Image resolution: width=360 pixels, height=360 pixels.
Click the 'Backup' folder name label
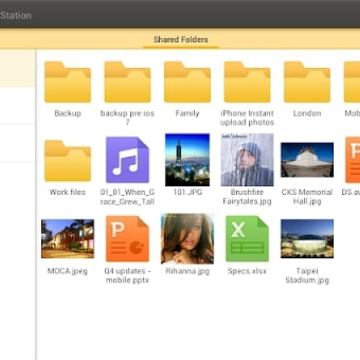point(68,113)
